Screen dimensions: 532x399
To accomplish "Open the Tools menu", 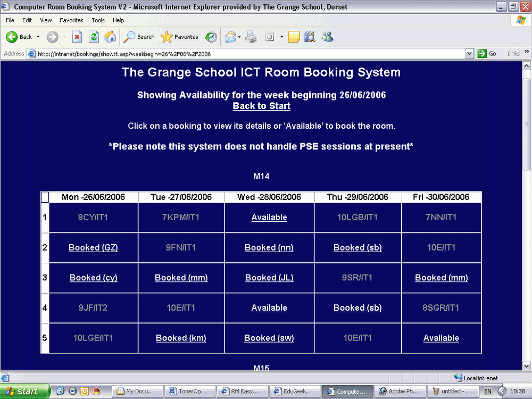I will [x=98, y=20].
